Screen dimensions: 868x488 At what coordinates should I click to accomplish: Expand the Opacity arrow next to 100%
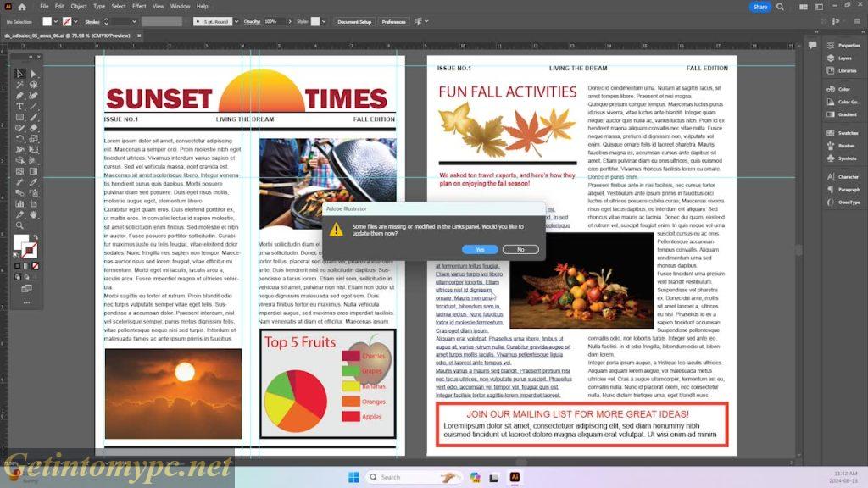[x=290, y=21]
